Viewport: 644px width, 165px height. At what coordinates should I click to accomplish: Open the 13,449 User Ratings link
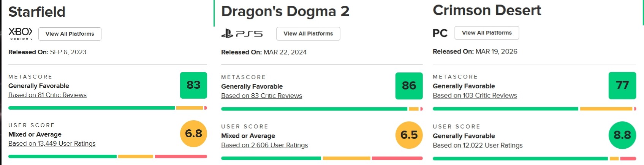(x=52, y=144)
